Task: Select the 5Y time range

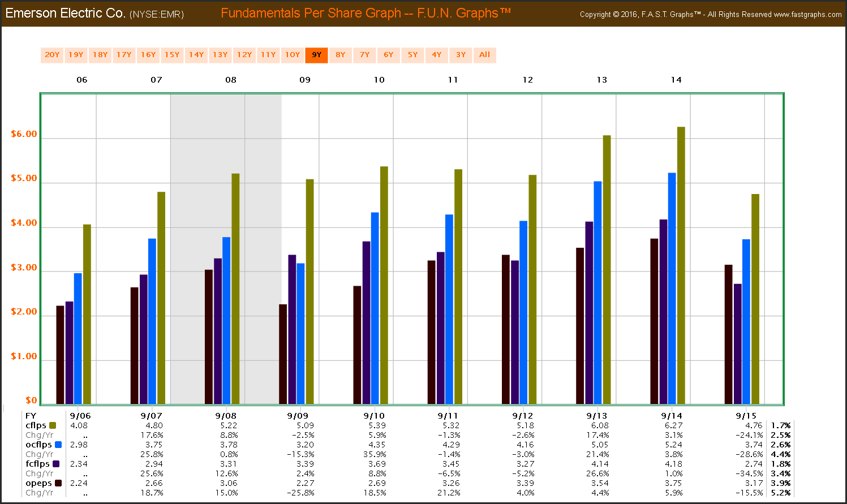Action: tap(412, 55)
